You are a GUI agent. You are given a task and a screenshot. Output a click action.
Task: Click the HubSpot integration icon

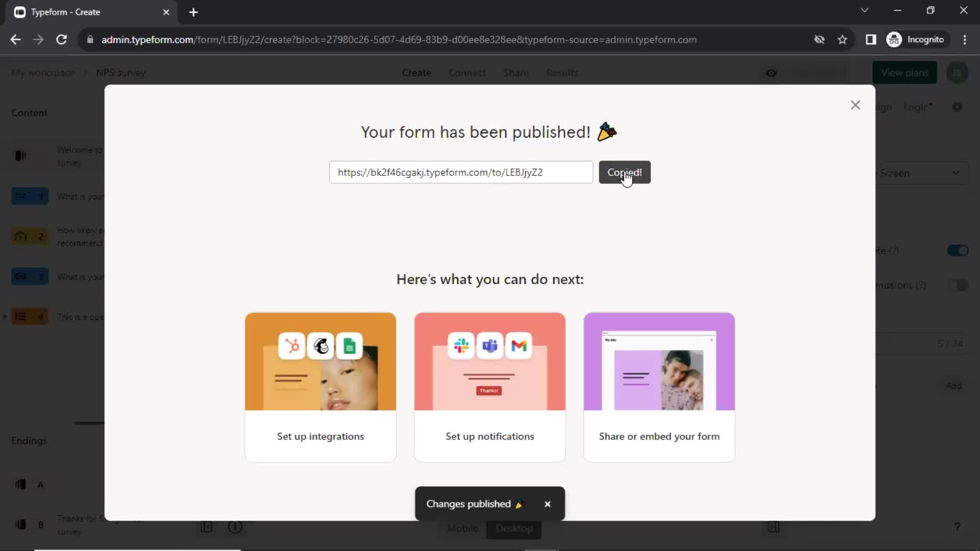(x=292, y=346)
